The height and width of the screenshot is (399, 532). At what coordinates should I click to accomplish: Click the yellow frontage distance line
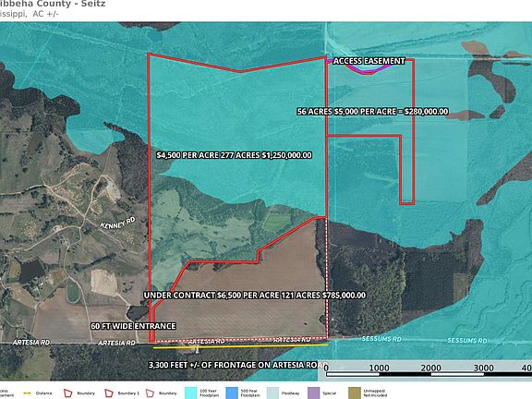pyautogui.click(x=240, y=346)
